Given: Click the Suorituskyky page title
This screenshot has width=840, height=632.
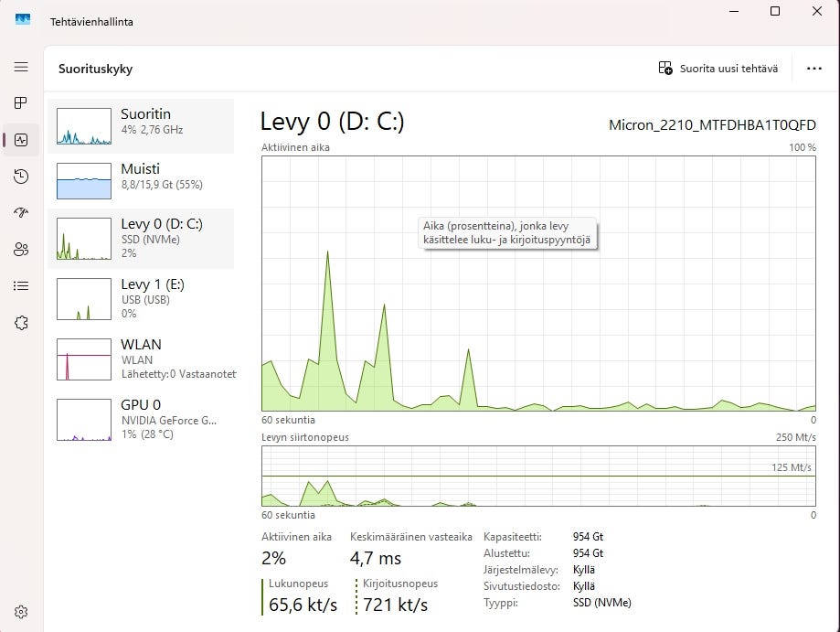Looking at the screenshot, I should 95,69.
